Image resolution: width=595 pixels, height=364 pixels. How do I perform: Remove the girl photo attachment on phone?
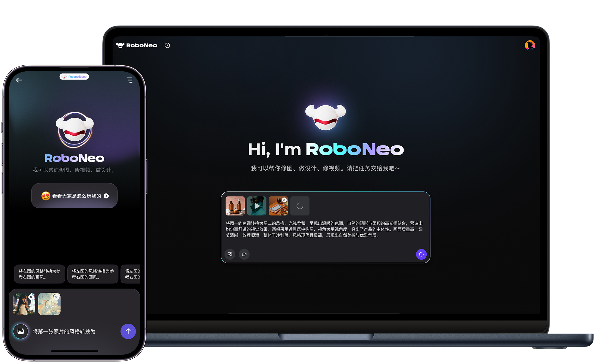point(31,297)
